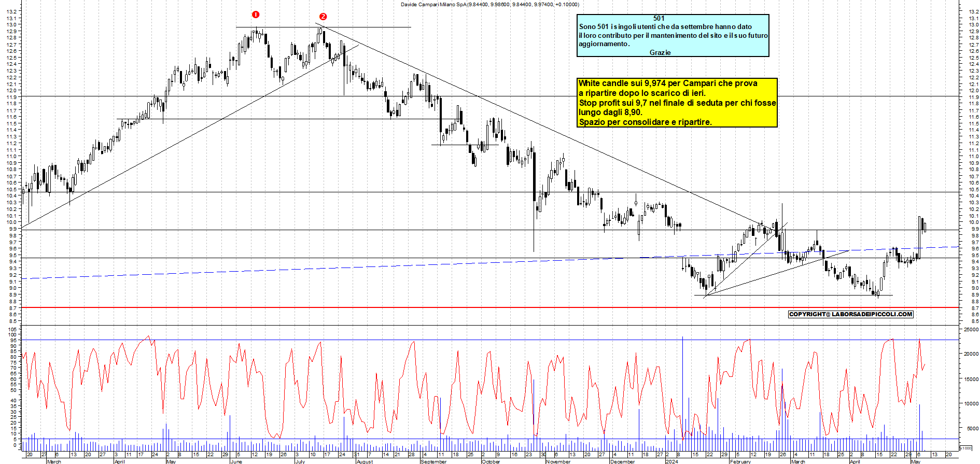The width and height of the screenshot is (980, 464).
Task: Click the June month label on time axis
Action: click(x=236, y=461)
